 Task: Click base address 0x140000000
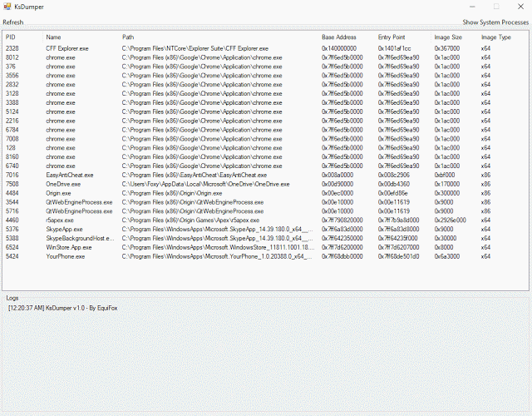[x=339, y=48]
